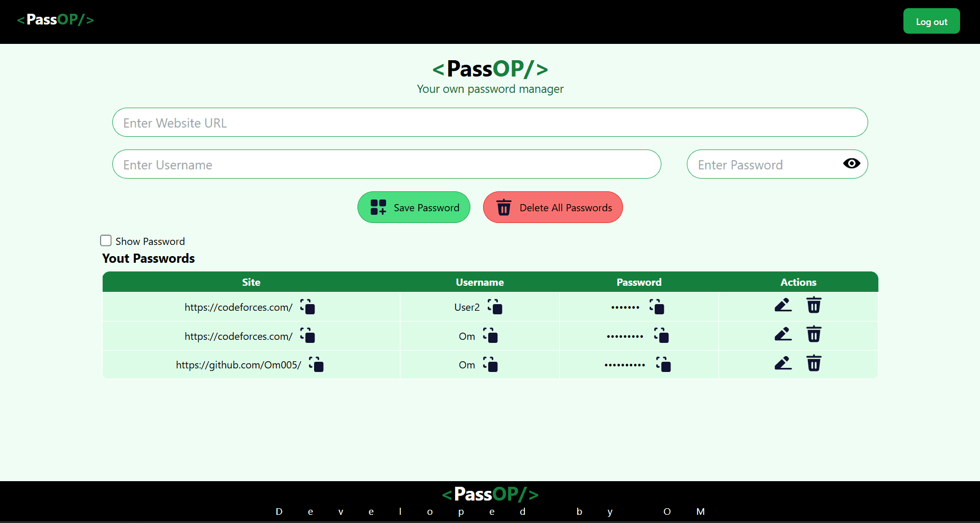Image resolution: width=980 pixels, height=523 pixels.
Task: Enable the Show Password checkbox
Action: pyautogui.click(x=106, y=240)
